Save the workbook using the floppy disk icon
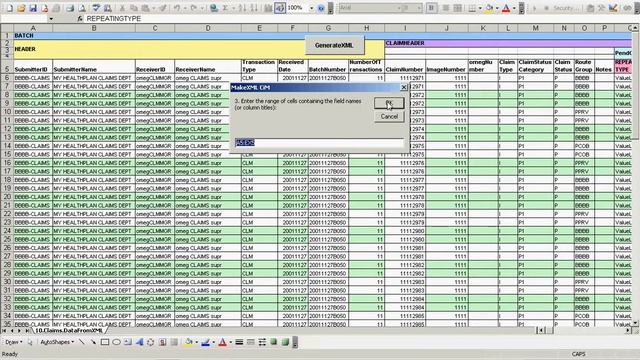 (x=33, y=8)
